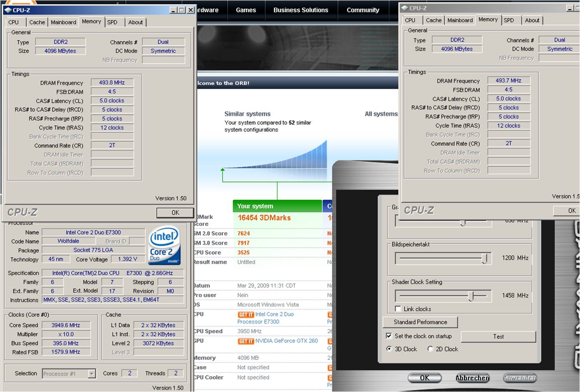Open SPD tab in right CPU-Z window
Image resolution: width=580 pixels, height=392 pixels.
tap(509, 20)
